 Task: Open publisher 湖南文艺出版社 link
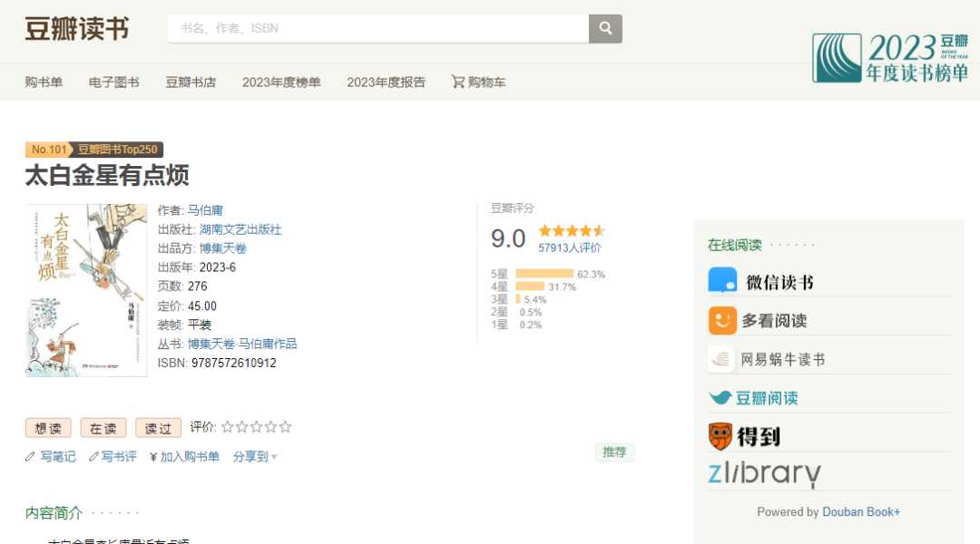click(x=240, y=229)
